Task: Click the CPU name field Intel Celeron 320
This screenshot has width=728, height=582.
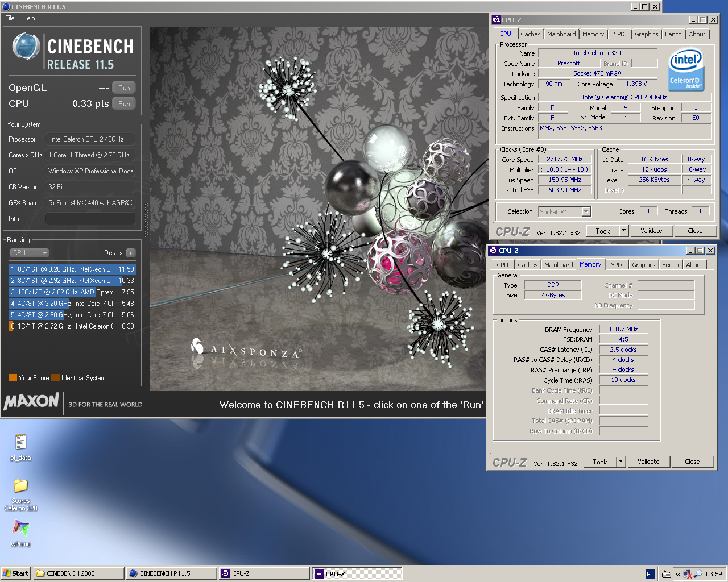Action: click(x=597, y=53)
